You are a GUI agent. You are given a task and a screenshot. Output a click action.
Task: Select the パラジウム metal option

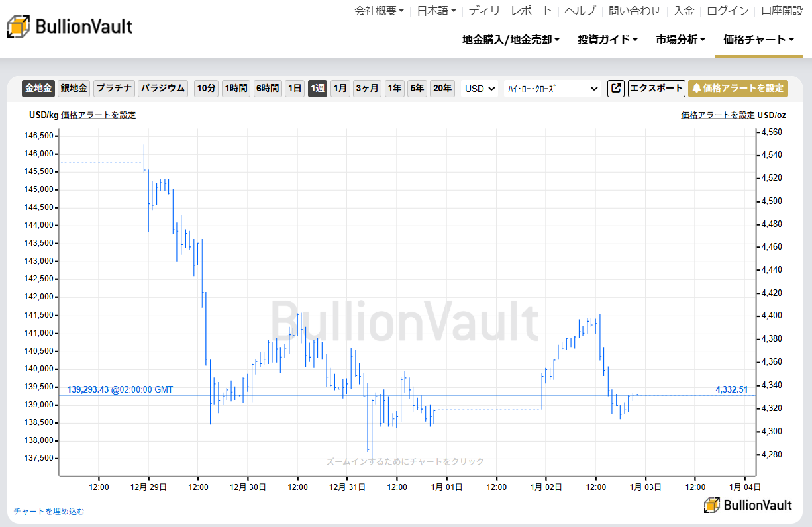point(163,88)
